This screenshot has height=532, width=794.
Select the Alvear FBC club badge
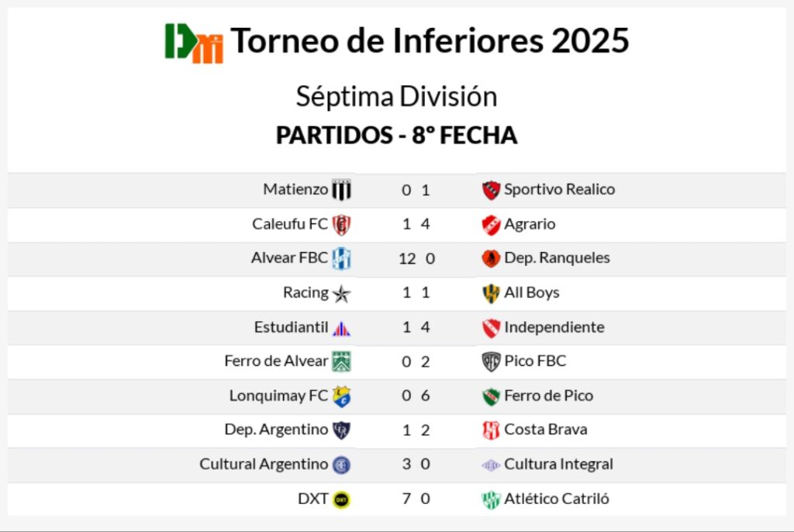click(341, 258)
